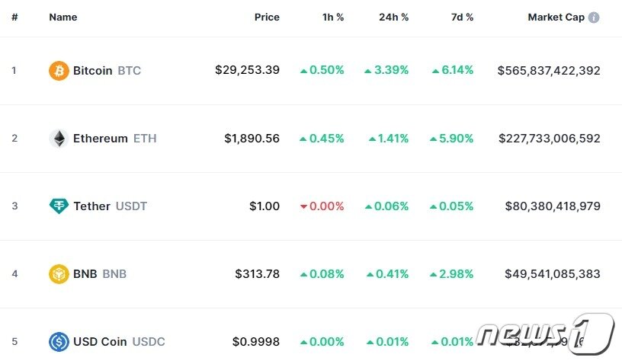Click the BNB yellow logo icon
The image size is (622, 364).
59,274
